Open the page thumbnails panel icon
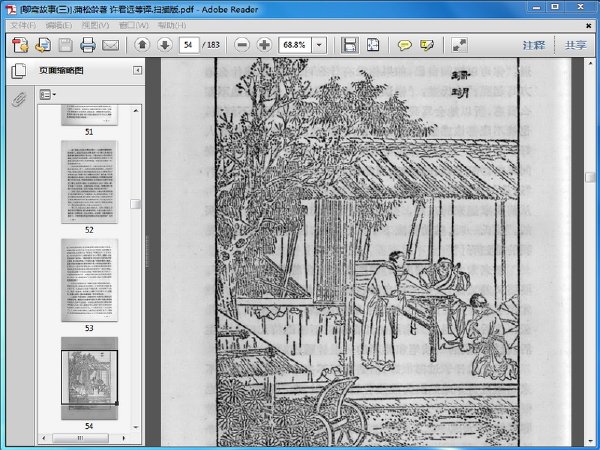Image resolution: width=600 pixels, height=450 pixels. 19,71
